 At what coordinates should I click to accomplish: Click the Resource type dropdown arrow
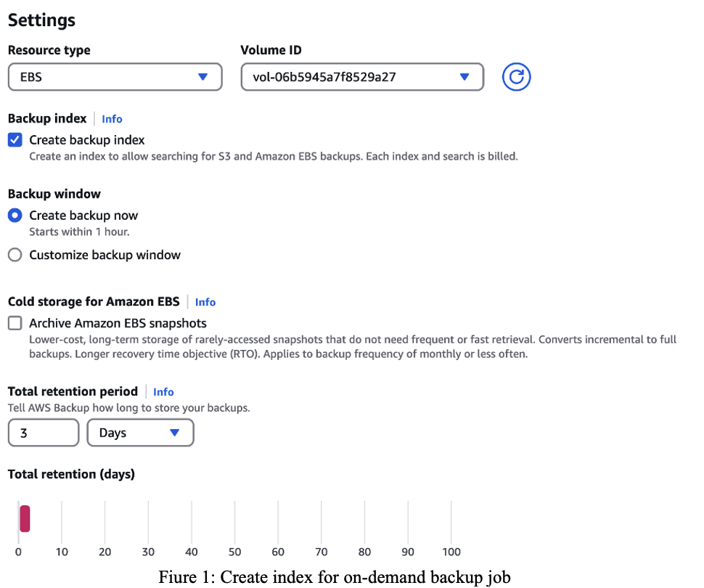point(203,77)
